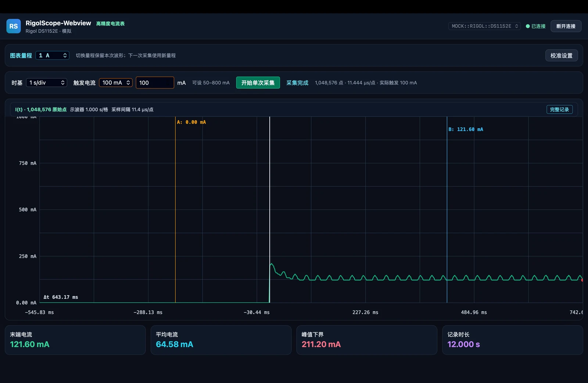Viewport: 588px width, 383px height.
Task: Click the A: 0.00 mA cursor label
Action: [191, 122]
